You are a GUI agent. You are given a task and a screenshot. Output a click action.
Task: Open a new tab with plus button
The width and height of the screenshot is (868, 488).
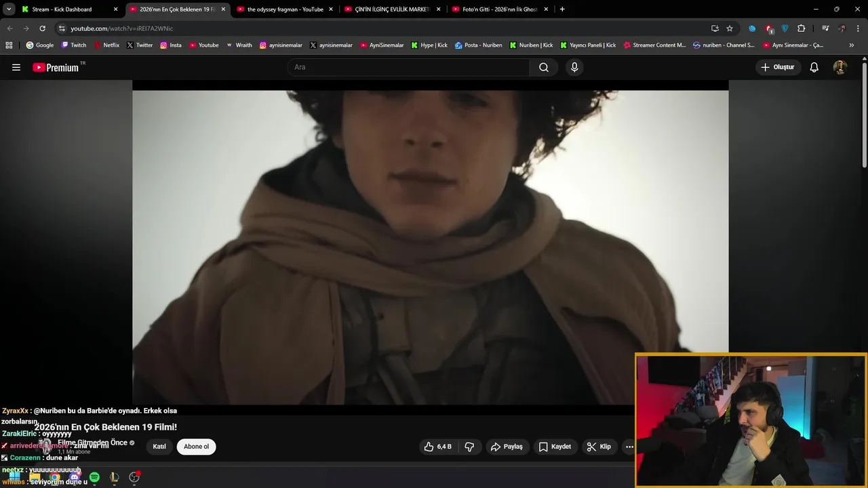tap(562, 9)
